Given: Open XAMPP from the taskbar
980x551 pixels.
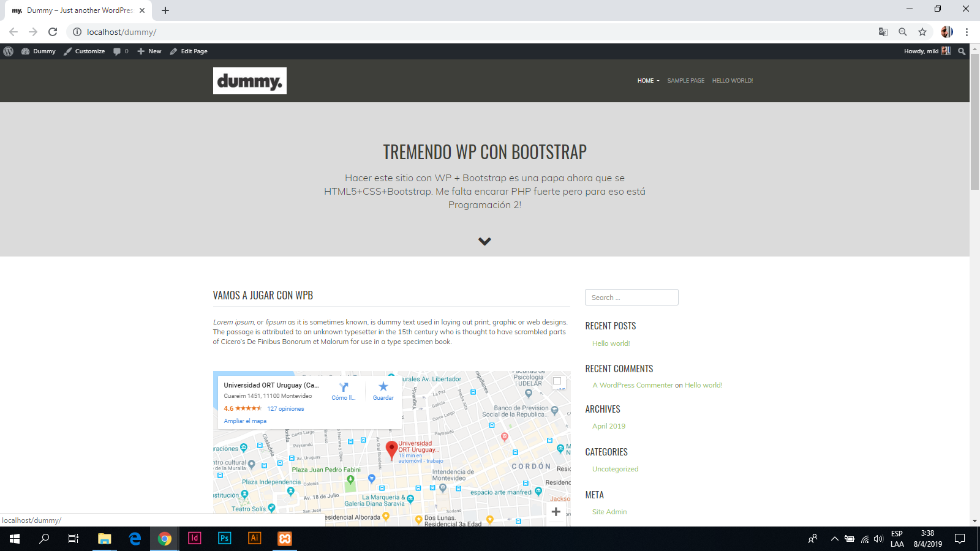Looking at the screenshot, I should (285, 539).
